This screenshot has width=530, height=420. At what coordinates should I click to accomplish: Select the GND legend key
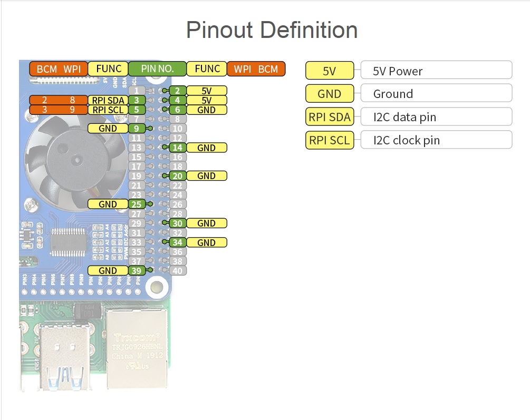(x=329, y=94)
